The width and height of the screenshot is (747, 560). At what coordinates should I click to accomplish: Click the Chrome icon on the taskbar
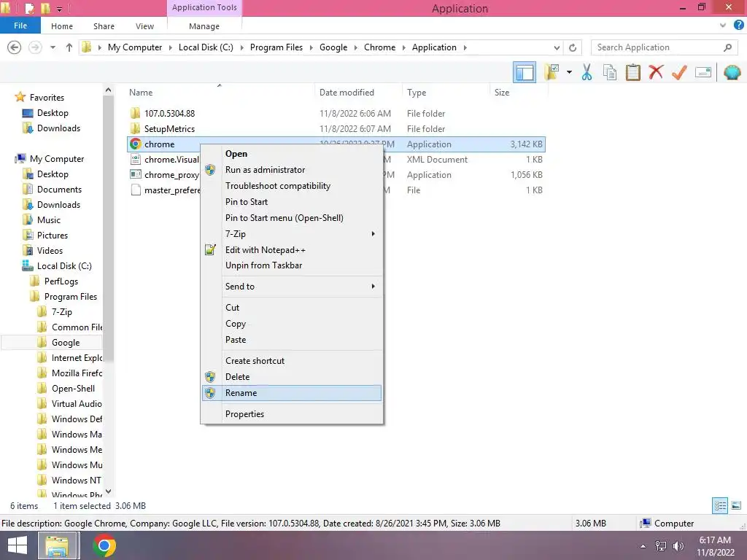pyautogui.click(x=104, y=545)
